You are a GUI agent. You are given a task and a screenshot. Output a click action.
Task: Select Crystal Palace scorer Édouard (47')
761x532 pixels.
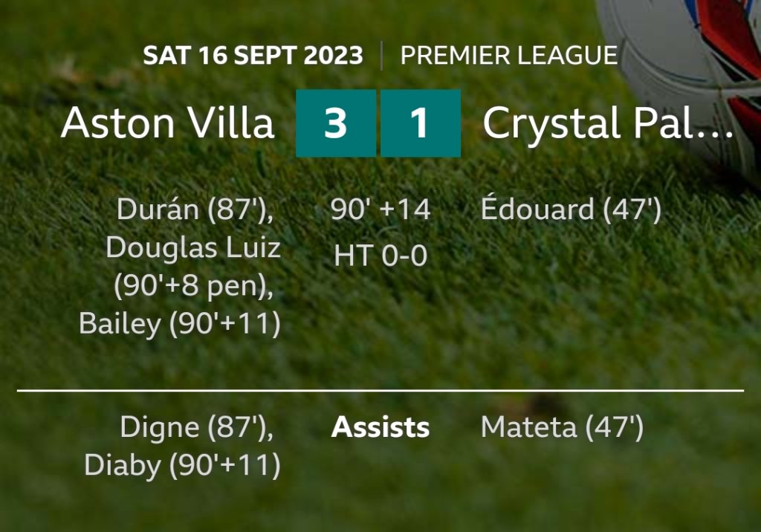coord(571,210)
